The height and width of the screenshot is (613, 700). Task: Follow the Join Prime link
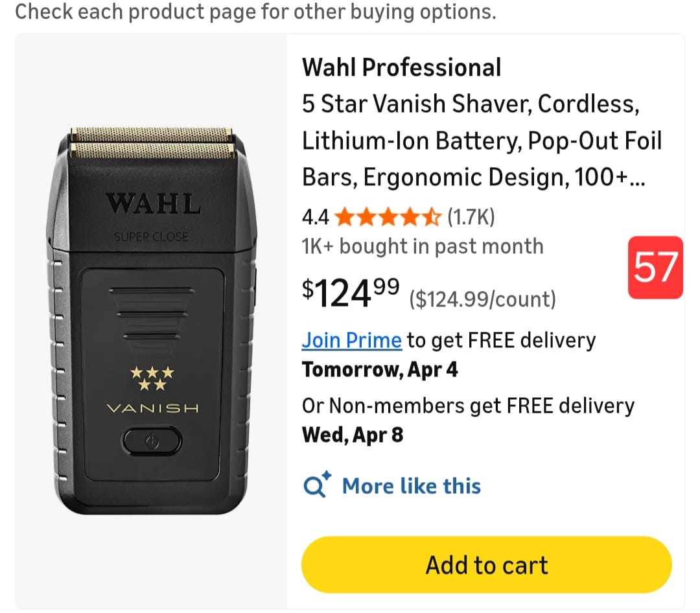(x=351, y=340)
